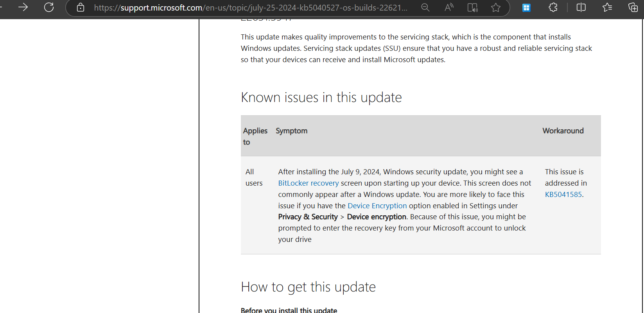Screen dimensions: 644x313
Task: View site information via the lock icon
Action: (81, 7)
